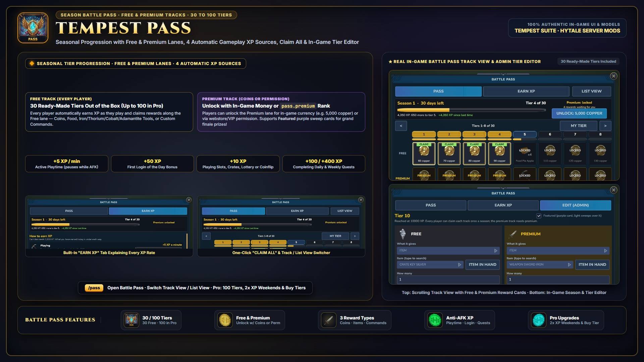Click the 30 / 100 Tiers feature icon

(131, 320)
